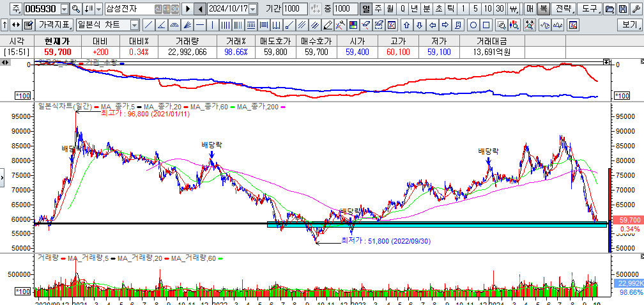Click the stock search magnifier icon
The image size is (644, 305).
pos(76,9)
